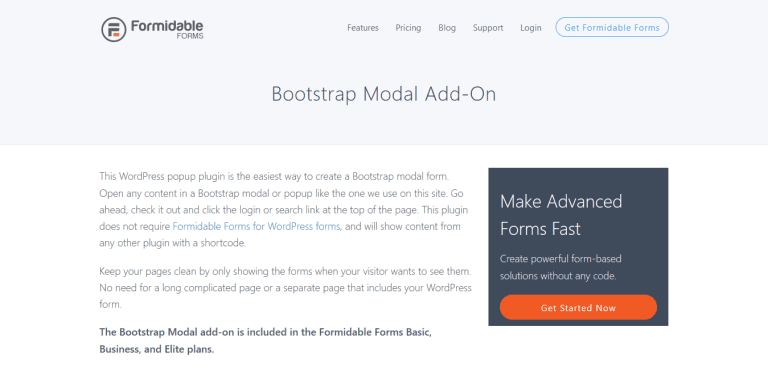Click the Make Advanced Forms Fast heading

coord(561,215)
